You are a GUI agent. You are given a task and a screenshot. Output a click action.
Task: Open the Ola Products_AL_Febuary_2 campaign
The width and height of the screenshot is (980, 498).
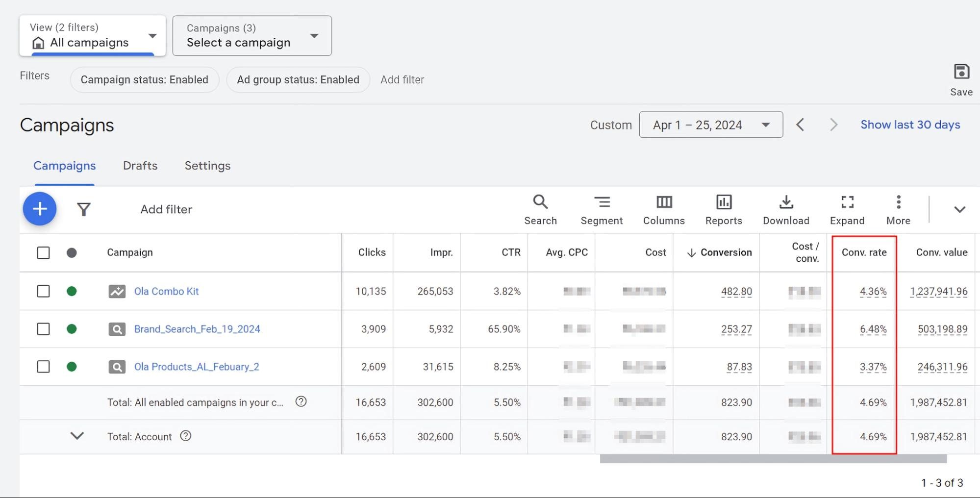pos(197,367)
